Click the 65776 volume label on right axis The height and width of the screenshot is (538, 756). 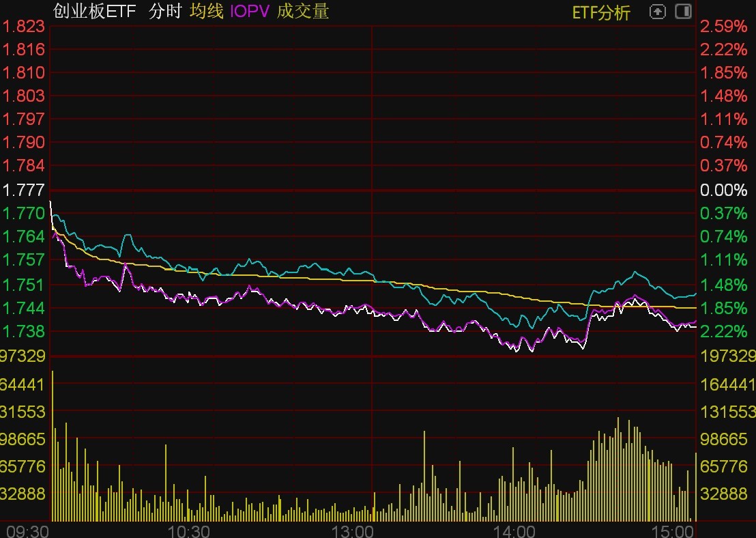723,466
